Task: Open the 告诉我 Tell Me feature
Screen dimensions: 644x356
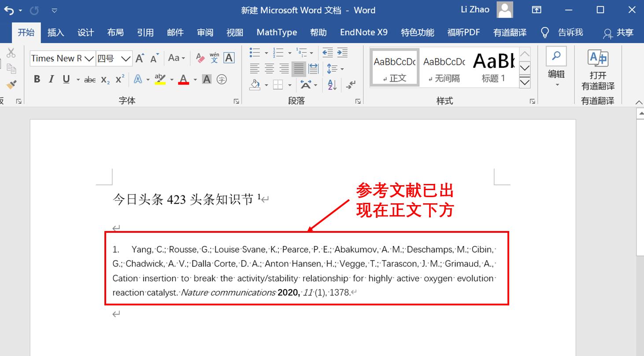Action: [570, 32]
